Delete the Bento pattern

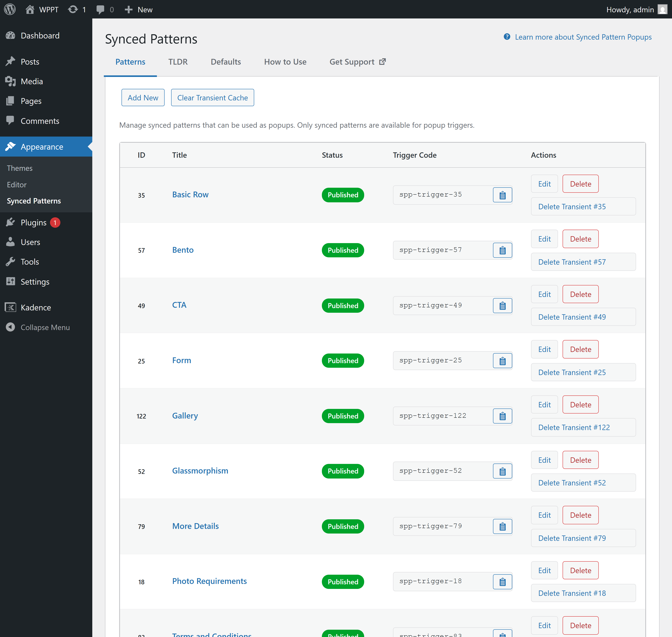580,239
